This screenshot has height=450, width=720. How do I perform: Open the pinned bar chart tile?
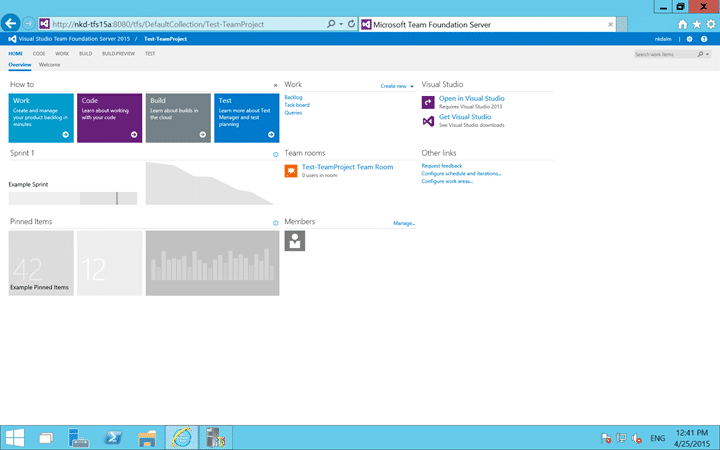pyautogui.click(x=212, y=263)
